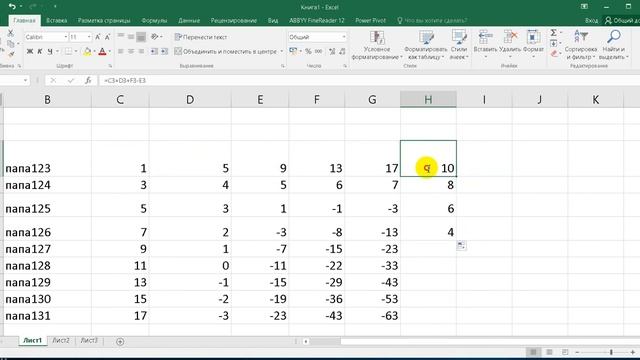Center cell text horizontally
The height and width of the screenshot is (360, 640).
click(131, 51)
